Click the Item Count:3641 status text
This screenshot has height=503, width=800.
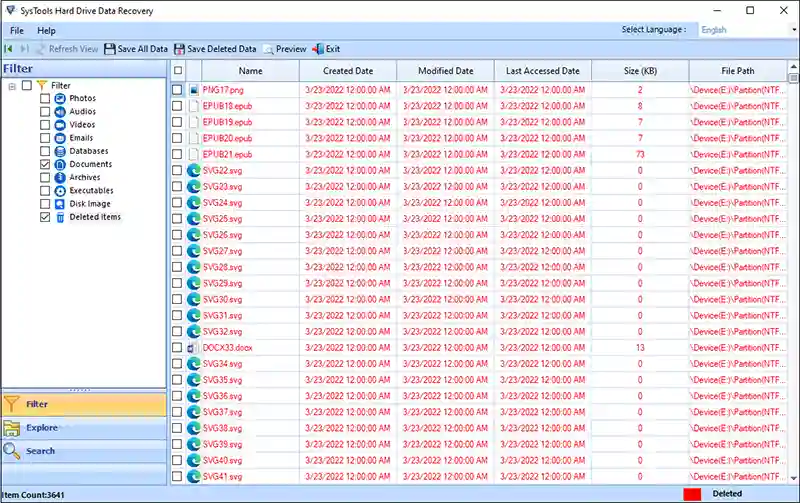33,495
